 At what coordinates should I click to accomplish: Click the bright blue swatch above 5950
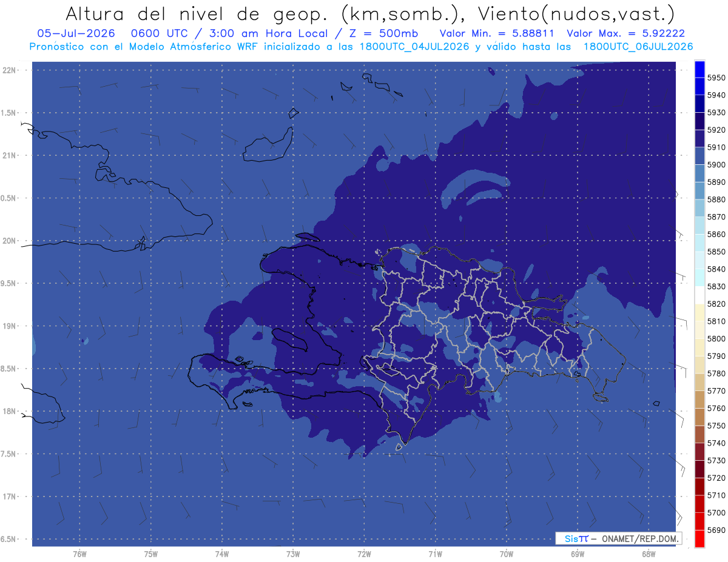click(x=699, y=69)
